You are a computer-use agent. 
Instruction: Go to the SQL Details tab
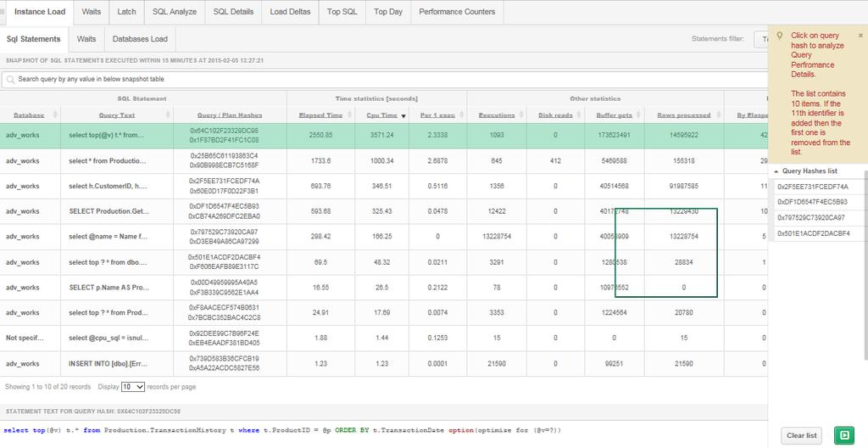point(233,12)
